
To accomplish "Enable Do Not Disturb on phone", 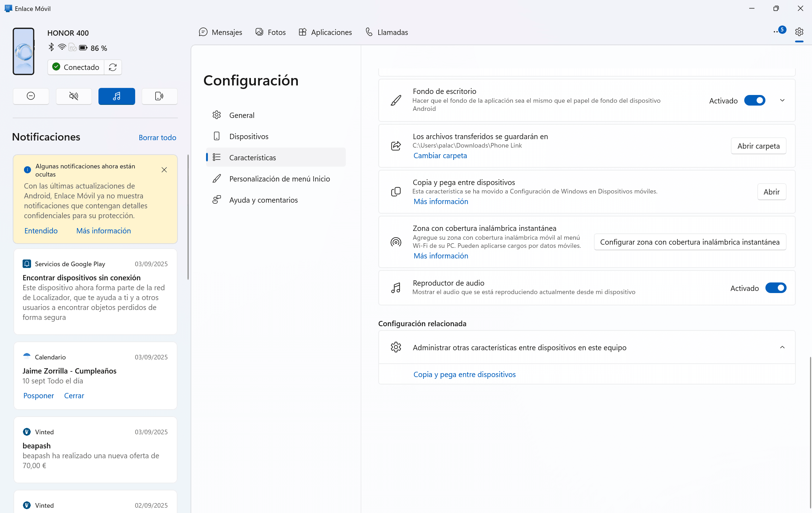I will tap(31, 96).
